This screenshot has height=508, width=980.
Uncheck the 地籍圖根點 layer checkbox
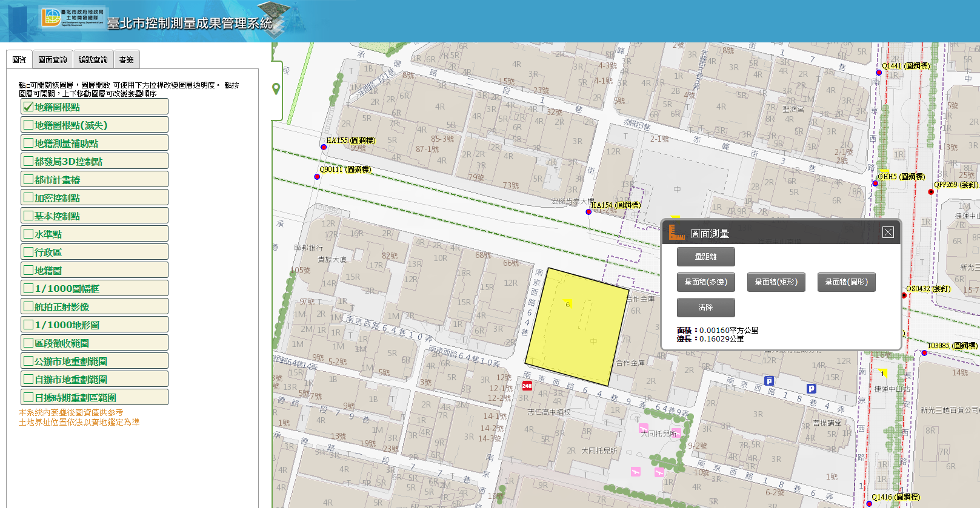[28, 107]
